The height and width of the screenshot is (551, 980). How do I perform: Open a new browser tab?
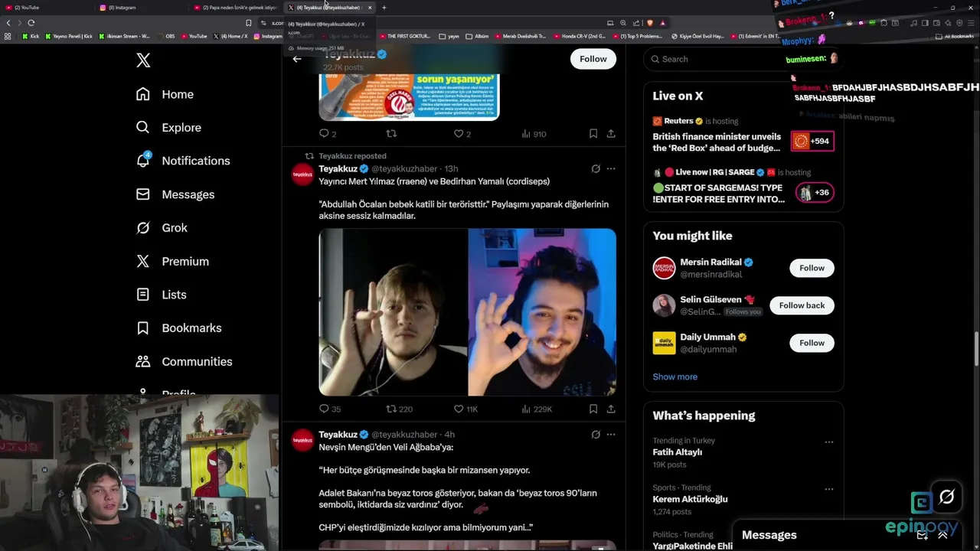click(x=384, y=8)
